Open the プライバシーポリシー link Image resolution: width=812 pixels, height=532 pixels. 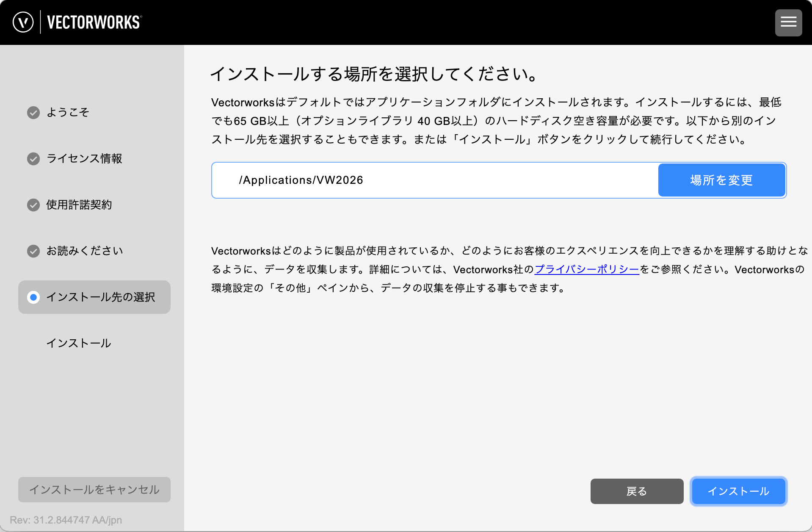[x=587, y=269]
